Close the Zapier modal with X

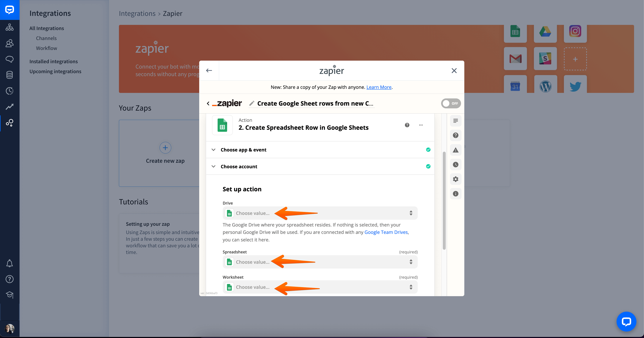point(454,71)
